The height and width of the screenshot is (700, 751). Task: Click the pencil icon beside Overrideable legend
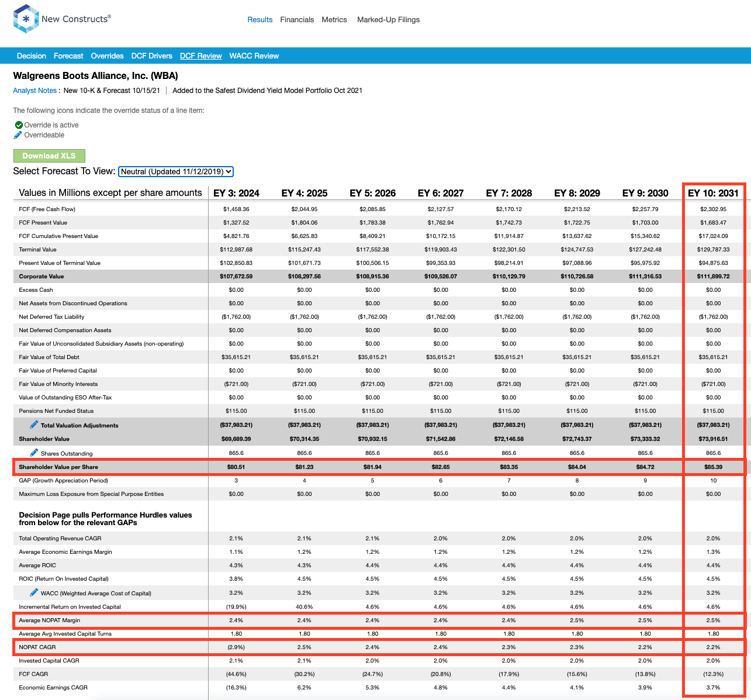coord(18,135)
